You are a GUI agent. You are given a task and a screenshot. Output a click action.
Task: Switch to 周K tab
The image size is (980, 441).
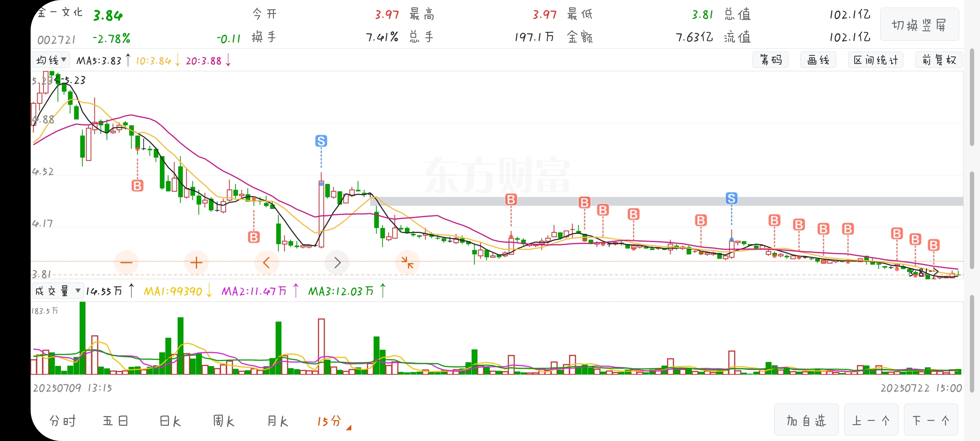(x=224, y=421)
